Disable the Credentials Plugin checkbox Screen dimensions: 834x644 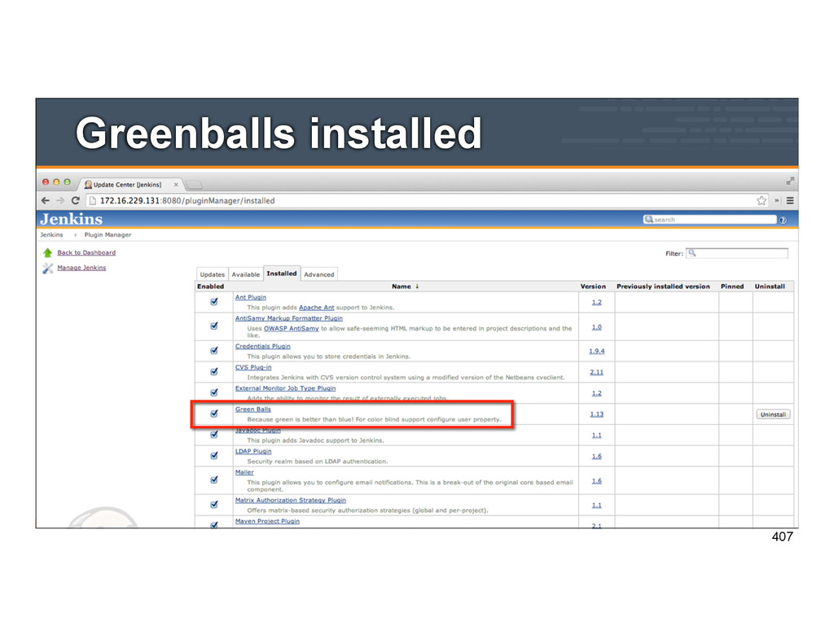pos(214,350)
